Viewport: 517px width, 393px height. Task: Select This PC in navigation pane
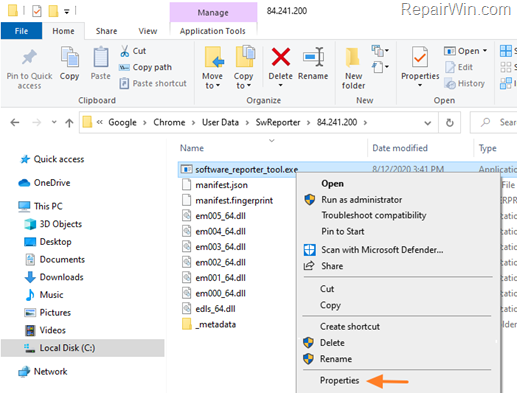tap(40, 206)
